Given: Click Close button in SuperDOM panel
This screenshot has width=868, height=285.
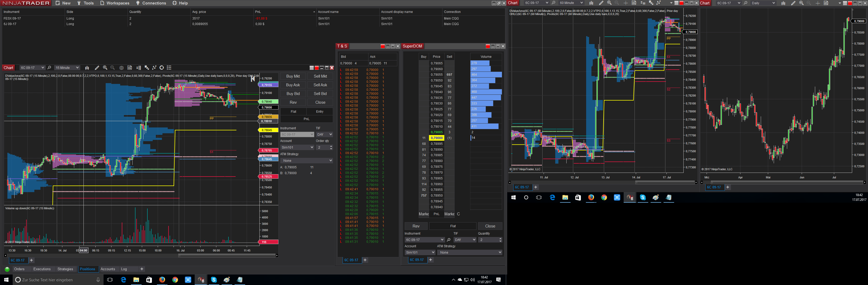Looking at the screenshot, I should 490,226.
